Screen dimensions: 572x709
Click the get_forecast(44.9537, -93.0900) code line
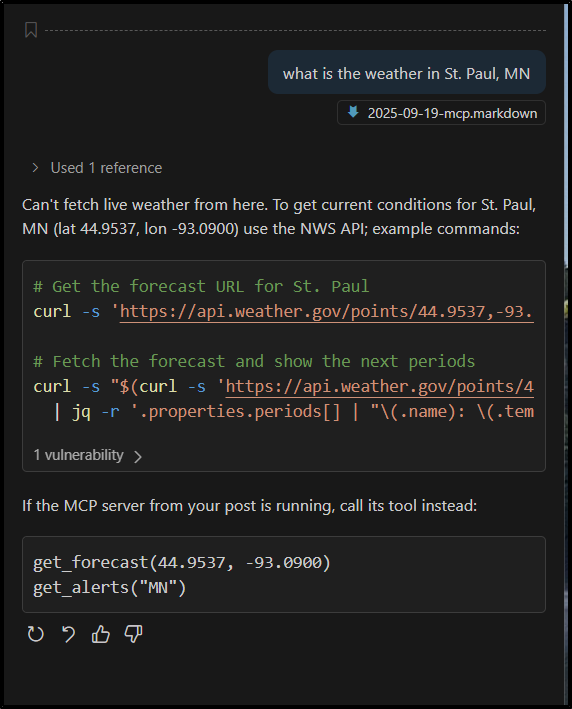[182, 562]
